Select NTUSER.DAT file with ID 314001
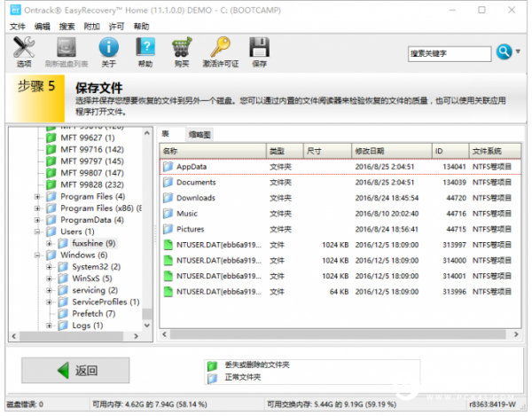This screenshot has height=416, width=532. (x=340, y=276)
